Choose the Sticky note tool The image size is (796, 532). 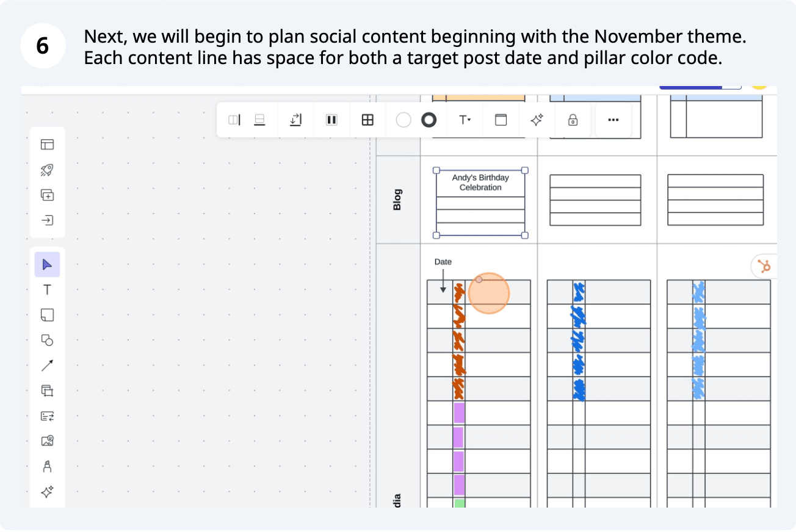47,315
